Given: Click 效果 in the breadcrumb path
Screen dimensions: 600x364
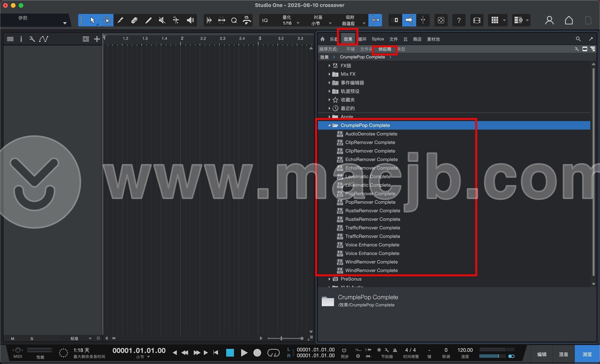Looking at the screenshot, I should pyautogui.click(x=324, y=57).
